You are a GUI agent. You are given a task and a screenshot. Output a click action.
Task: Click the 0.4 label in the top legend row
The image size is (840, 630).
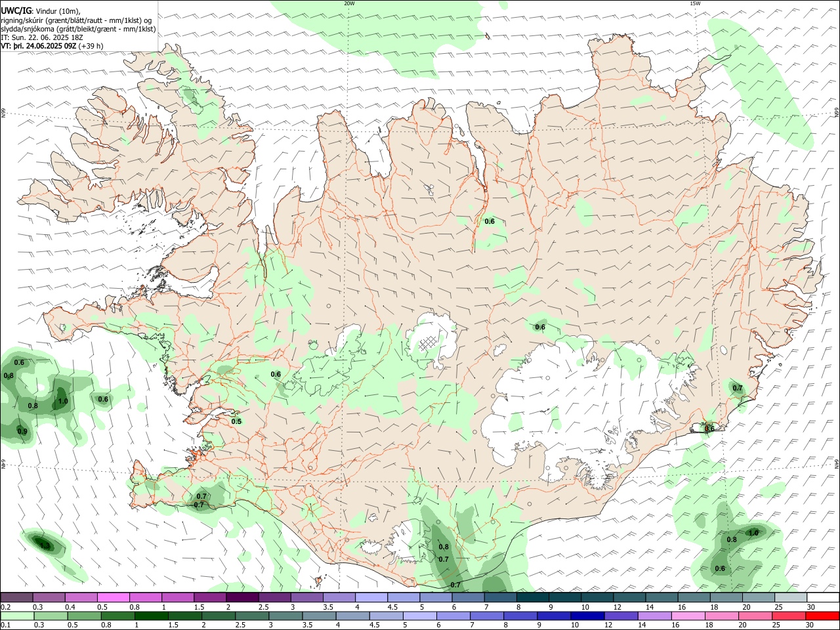[x=70, y=607]
